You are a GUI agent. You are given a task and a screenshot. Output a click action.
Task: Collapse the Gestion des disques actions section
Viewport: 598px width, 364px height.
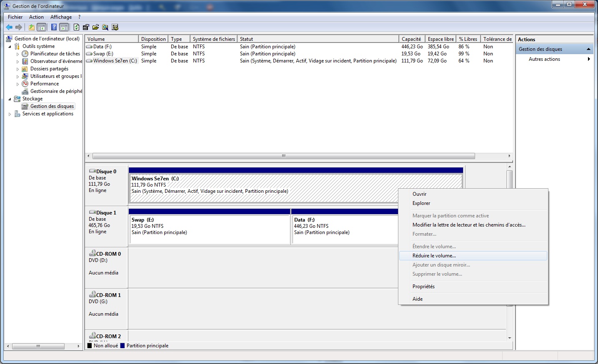(588, 49)
